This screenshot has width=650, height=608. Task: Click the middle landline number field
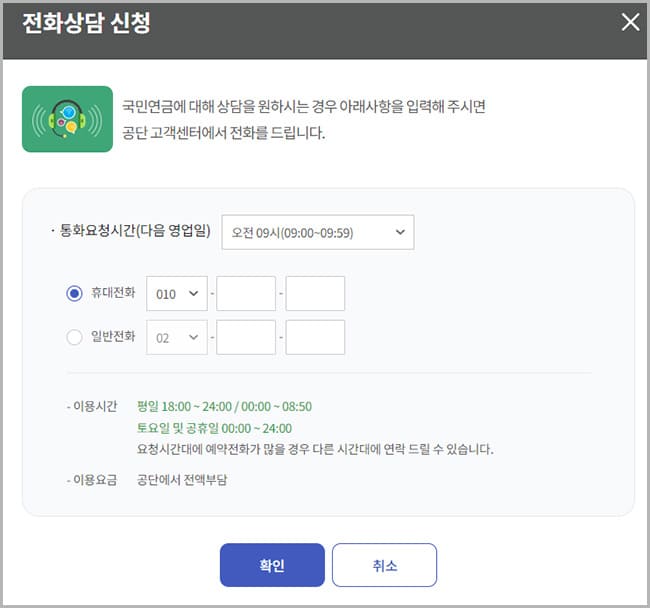[246, 337]
